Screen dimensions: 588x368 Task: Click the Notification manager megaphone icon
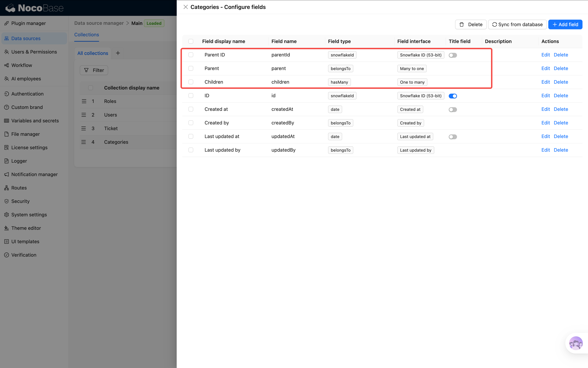[7, 174]
